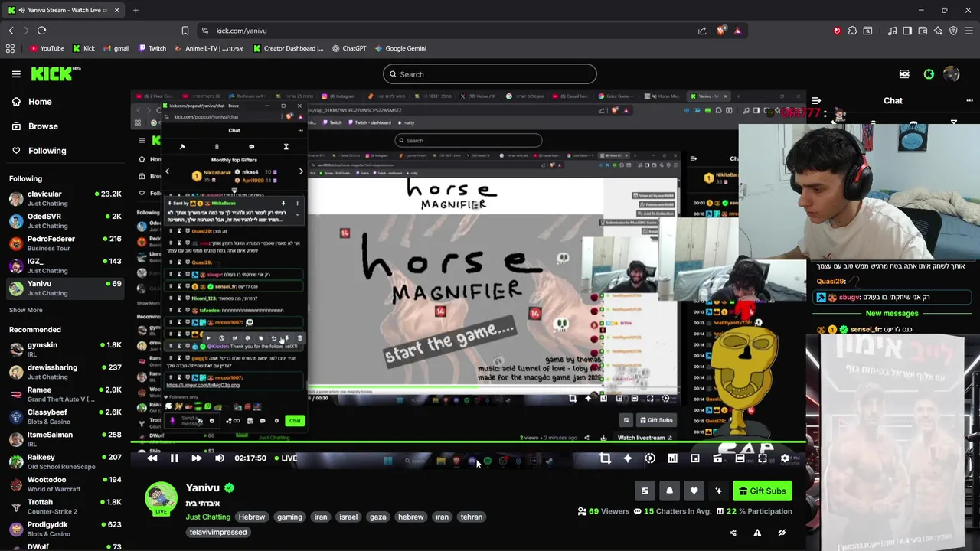Open YouTube bookmark
Image resolution: width=980 pixels, height=551 pixels.
click(x=47, y=48)
